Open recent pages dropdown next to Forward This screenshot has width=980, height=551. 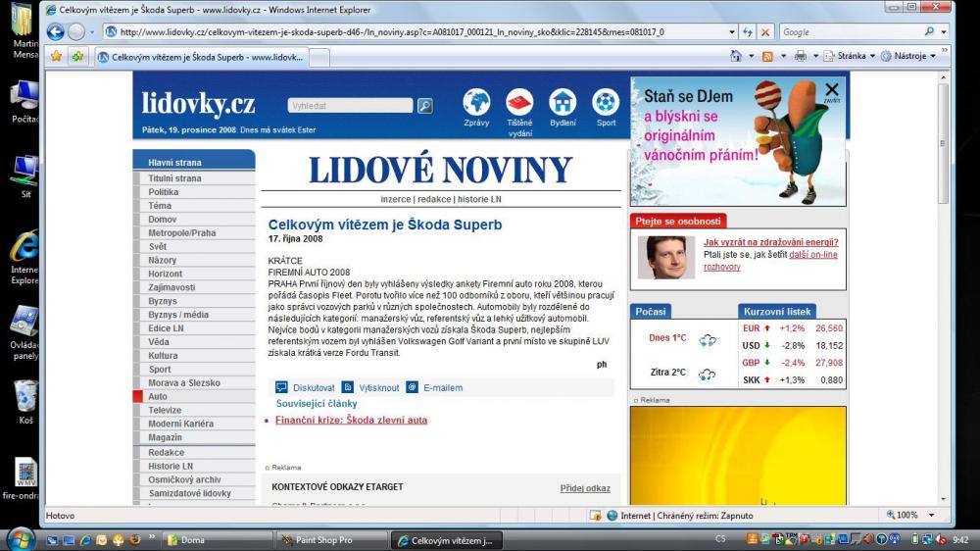click(92, 31)
